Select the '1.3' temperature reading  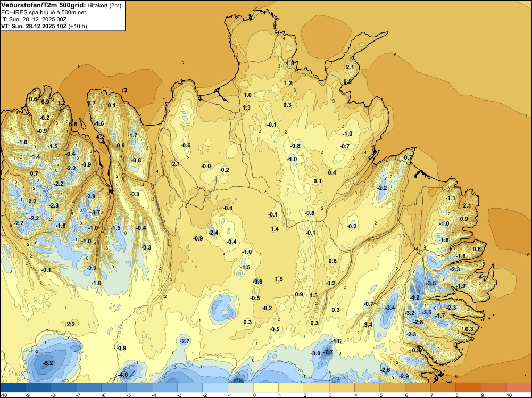(x=246, y=108)
